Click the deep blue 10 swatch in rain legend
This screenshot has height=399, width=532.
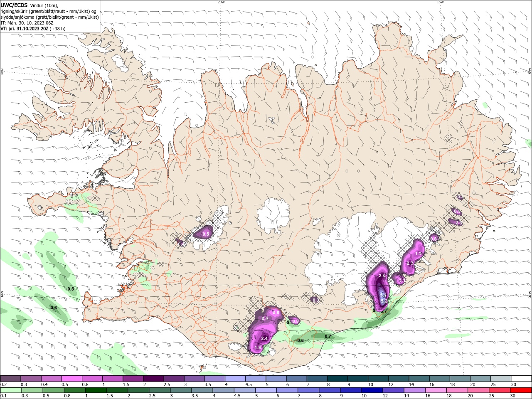tap(372, 390)
